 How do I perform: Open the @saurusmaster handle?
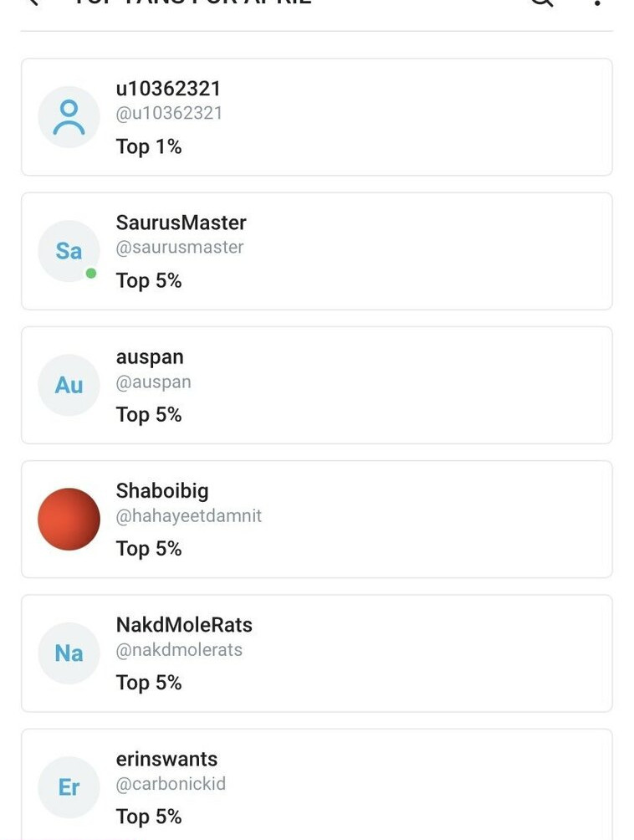(x=179, y=247)
